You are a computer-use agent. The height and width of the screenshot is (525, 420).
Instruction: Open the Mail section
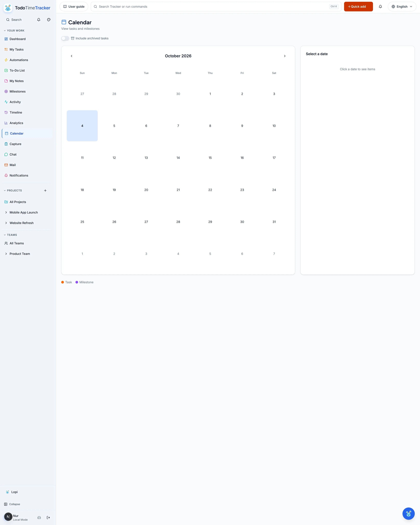[27, 165]
